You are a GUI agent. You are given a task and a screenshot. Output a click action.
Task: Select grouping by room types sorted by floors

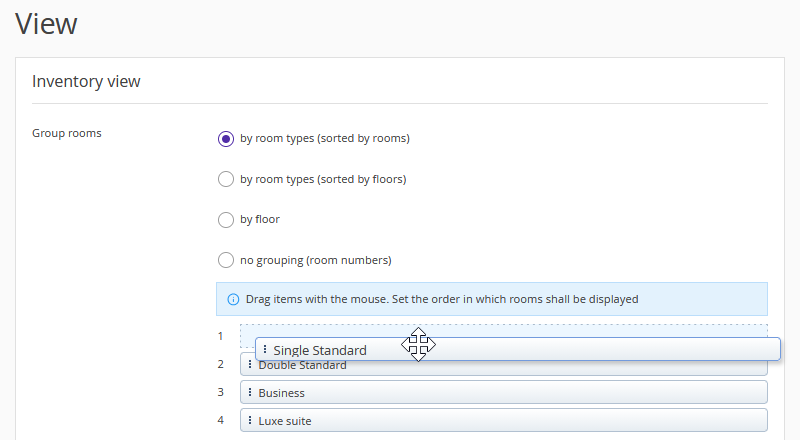coord(226,180)
